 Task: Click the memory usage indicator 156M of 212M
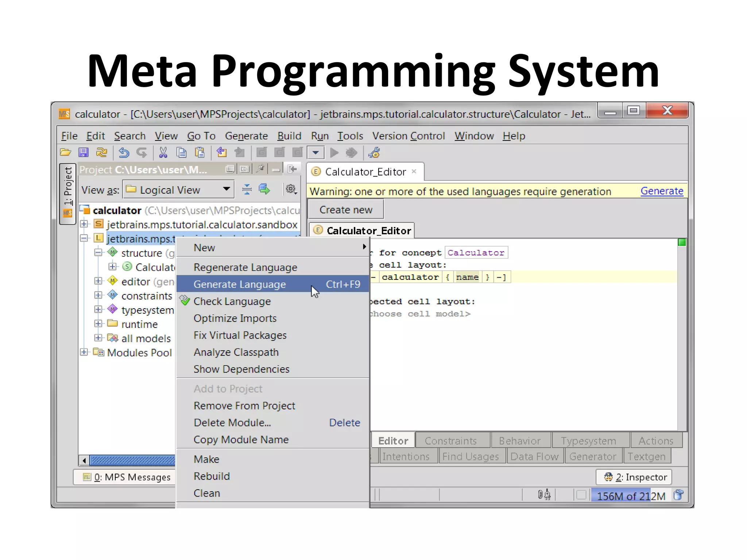(x=631, y=495)
